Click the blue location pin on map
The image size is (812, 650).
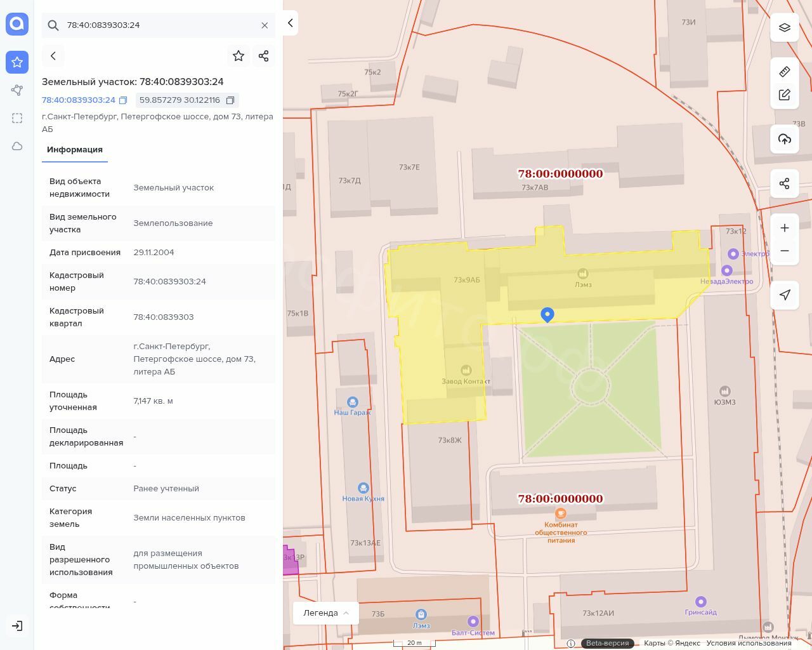(x=547, y=314)
